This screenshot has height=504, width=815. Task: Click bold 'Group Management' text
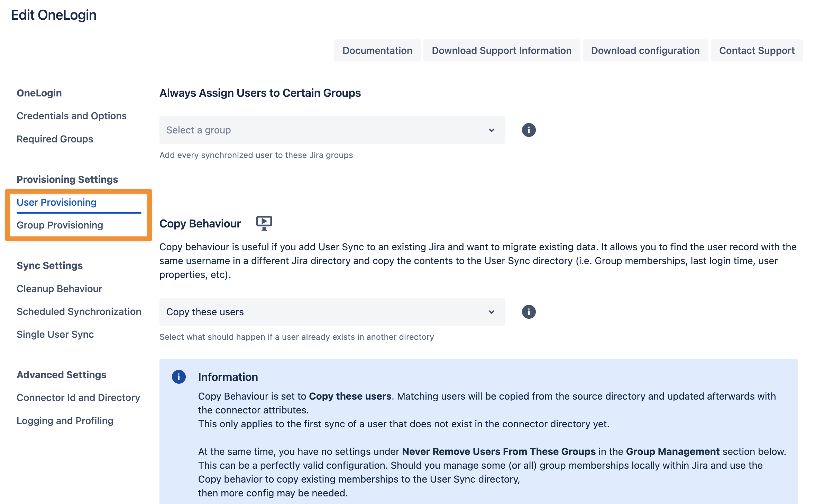tap(673, 451)
